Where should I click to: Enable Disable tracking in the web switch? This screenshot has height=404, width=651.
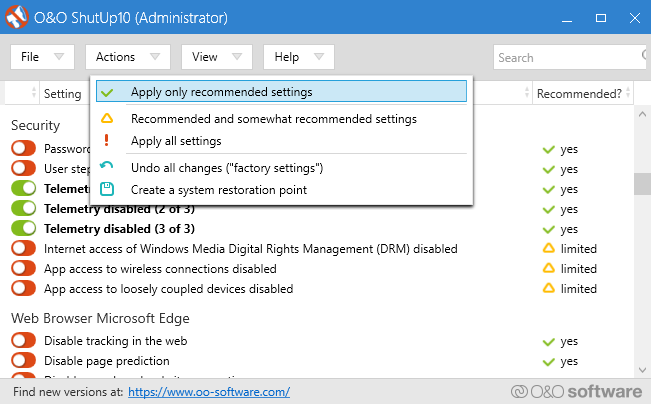click(24, 340)
